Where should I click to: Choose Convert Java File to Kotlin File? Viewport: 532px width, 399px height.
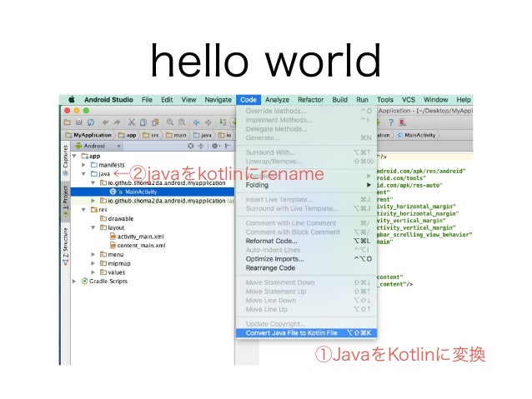pyautogui.click(x=306, y=333)
